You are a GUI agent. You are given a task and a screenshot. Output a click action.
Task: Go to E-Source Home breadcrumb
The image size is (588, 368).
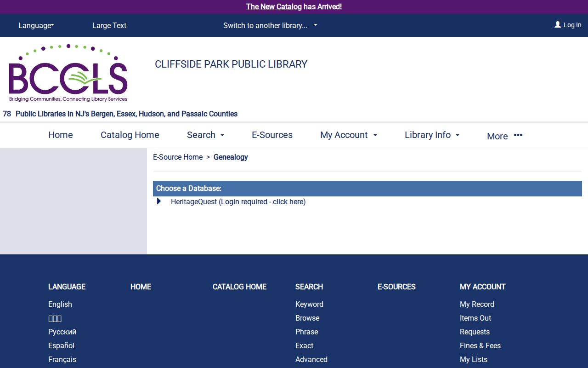pyautogui.click(x=178, y=157)
